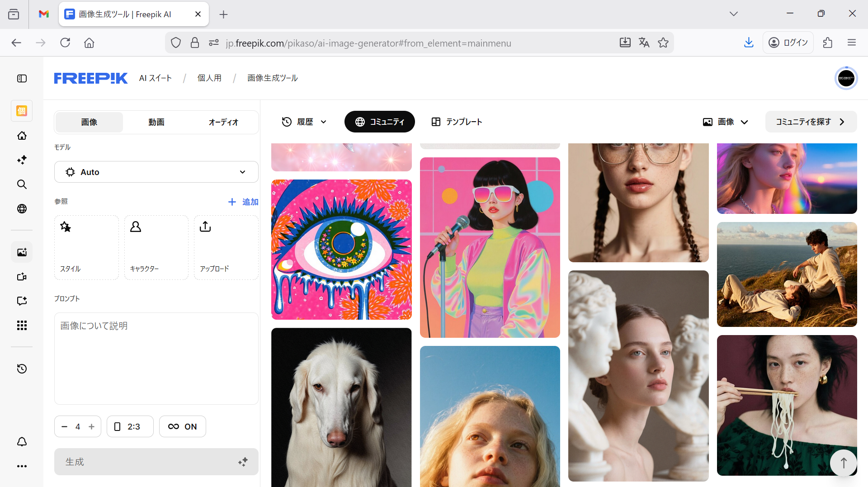
Task: Open the アップロード reference upload card
Action: tap(226, 247)
